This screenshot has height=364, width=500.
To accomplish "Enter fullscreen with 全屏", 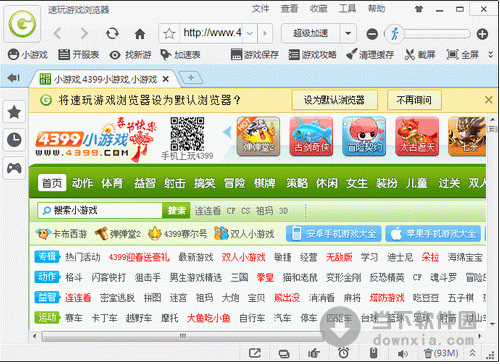I will [x=463, y=55].
